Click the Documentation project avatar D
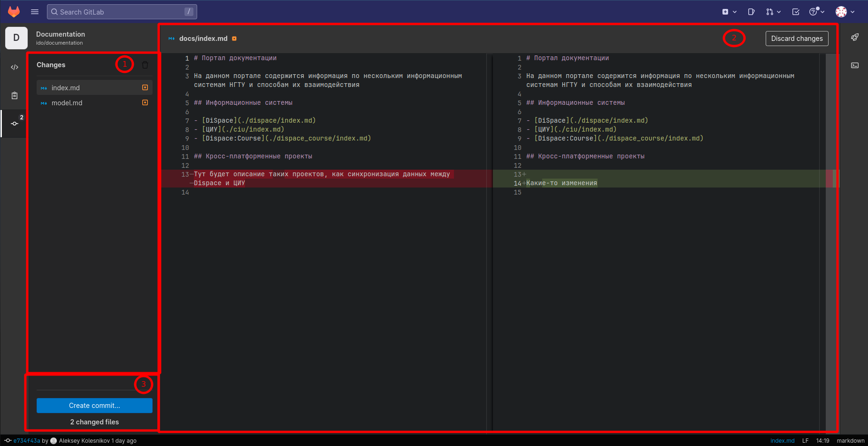This screenshot has width=868, height=446. click(x=16, y=38)
